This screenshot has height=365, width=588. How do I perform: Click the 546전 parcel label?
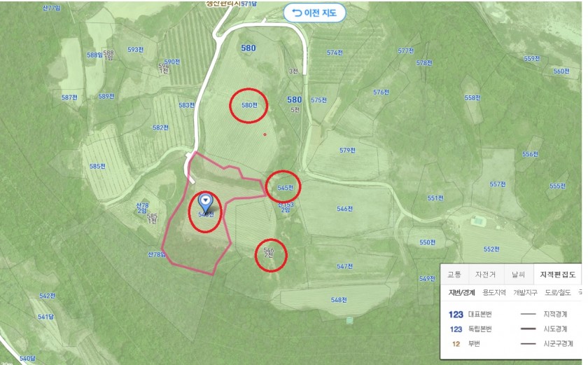click(344, 209)
